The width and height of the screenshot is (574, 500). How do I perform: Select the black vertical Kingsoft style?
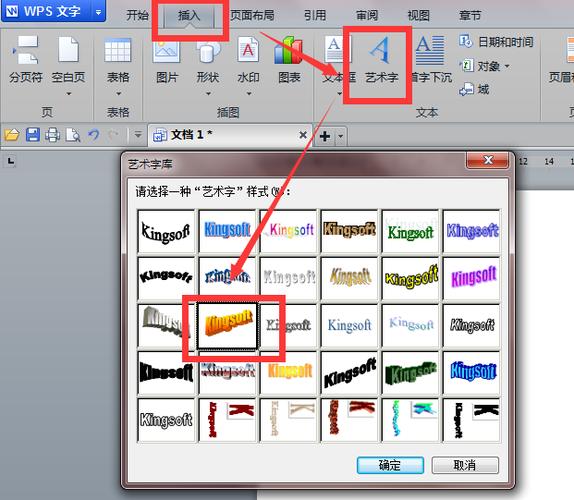(x=472, y=420)
